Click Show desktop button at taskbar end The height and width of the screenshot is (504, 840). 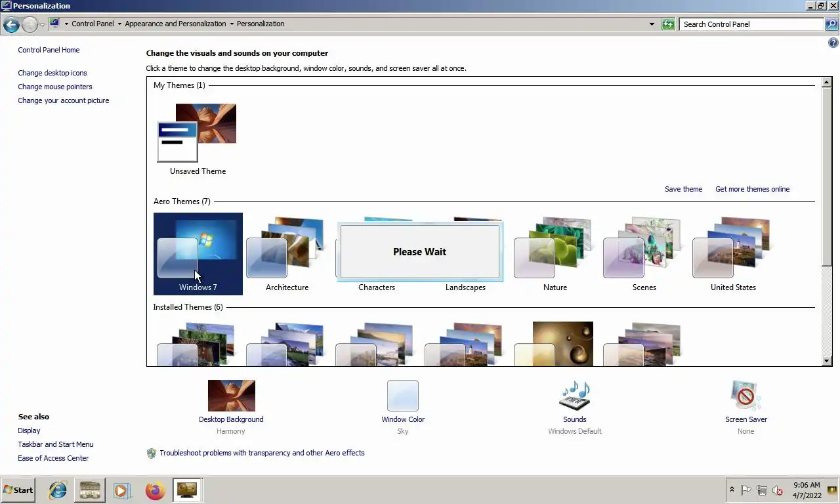pos(833,490)
